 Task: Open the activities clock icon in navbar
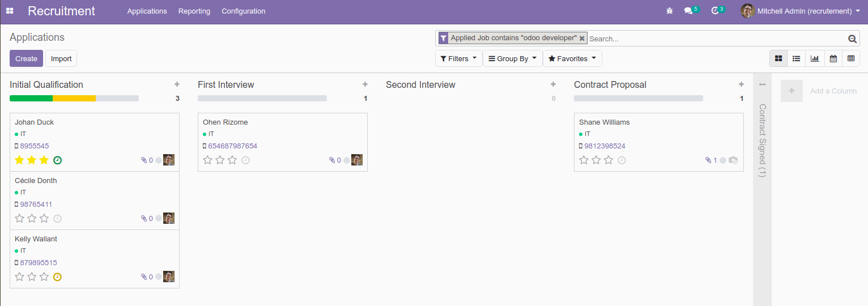pos(715,11)
